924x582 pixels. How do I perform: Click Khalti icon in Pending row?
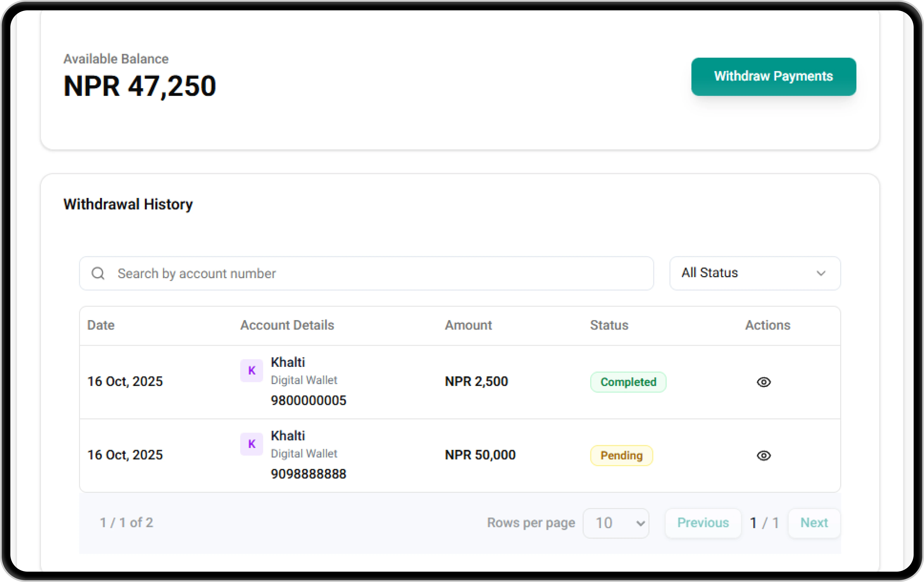click(251, 444)
